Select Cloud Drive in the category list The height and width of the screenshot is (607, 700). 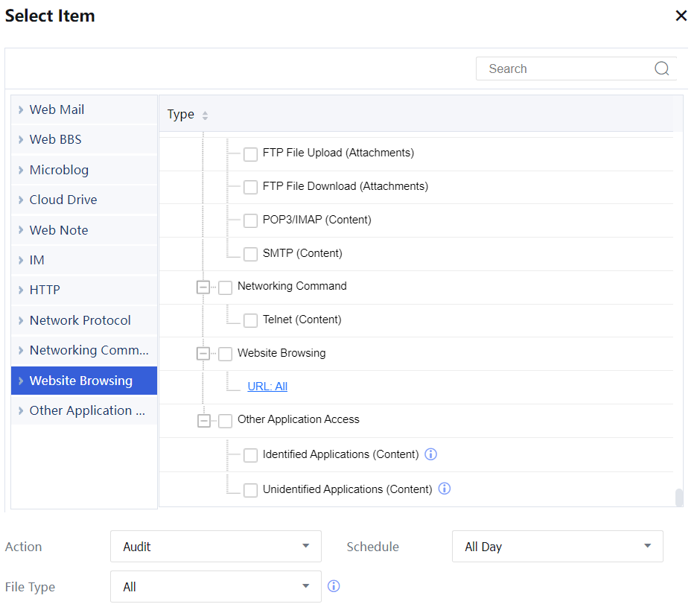coord(63,200)
